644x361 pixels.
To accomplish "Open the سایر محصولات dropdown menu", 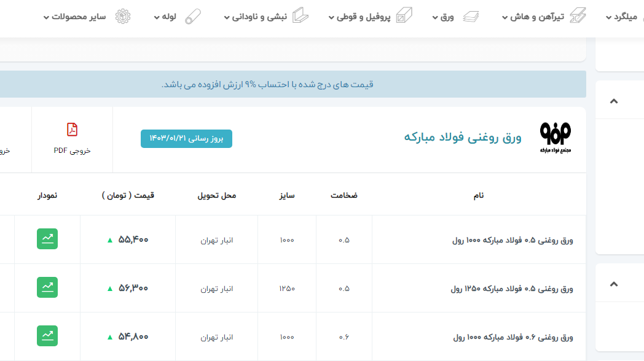I will pos(75,17).
